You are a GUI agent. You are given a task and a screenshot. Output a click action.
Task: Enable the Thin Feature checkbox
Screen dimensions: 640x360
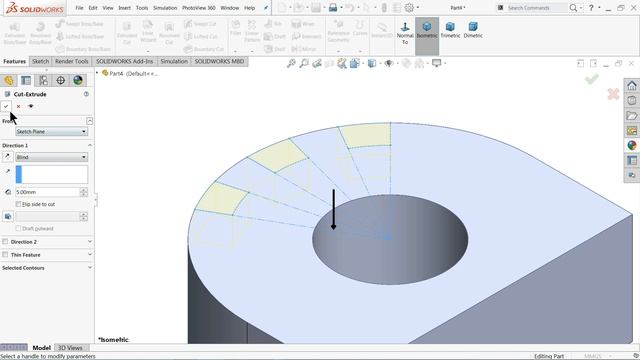pos(5,255)
